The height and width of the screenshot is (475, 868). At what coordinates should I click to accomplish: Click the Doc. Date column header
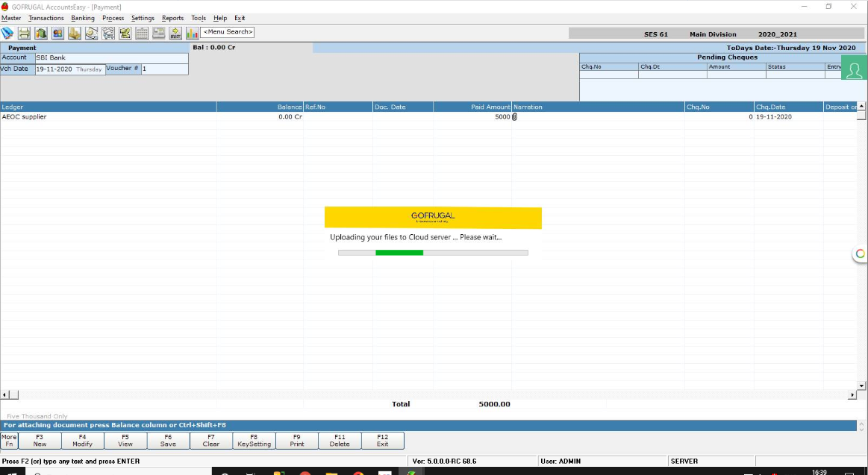click(x=403, y=107)
